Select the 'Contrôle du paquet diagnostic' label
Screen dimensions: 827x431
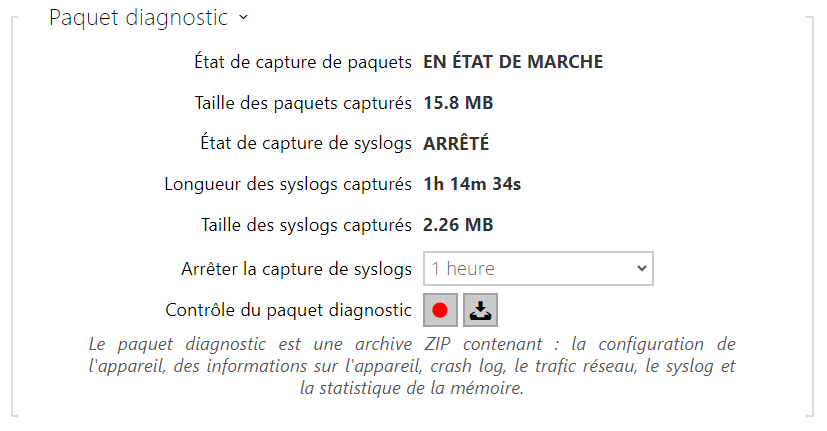click(289, 310)
